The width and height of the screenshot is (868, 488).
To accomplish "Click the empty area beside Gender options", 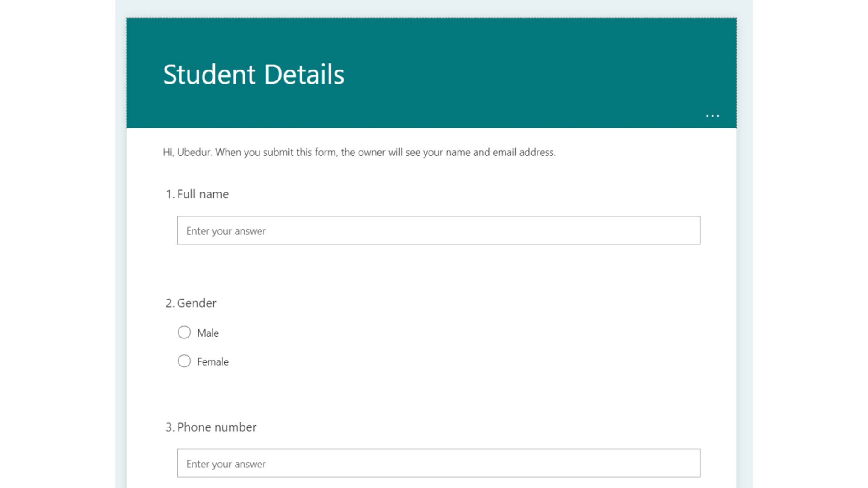I will [x=452, y=347].
